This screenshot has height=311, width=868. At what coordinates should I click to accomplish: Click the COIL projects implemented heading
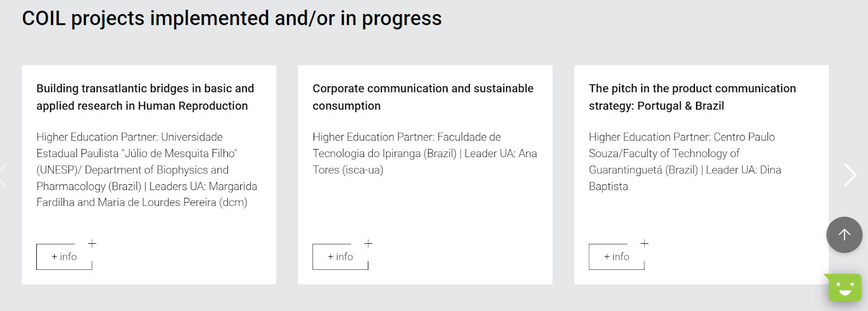pyautogui.click(x=232, y=18)
